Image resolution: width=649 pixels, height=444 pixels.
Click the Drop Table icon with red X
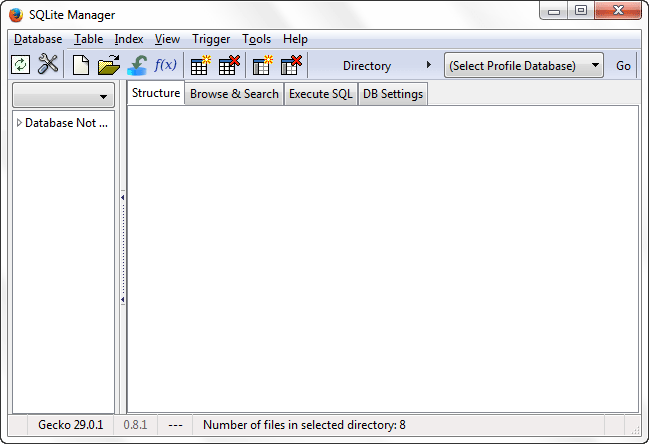click(229, 65)
